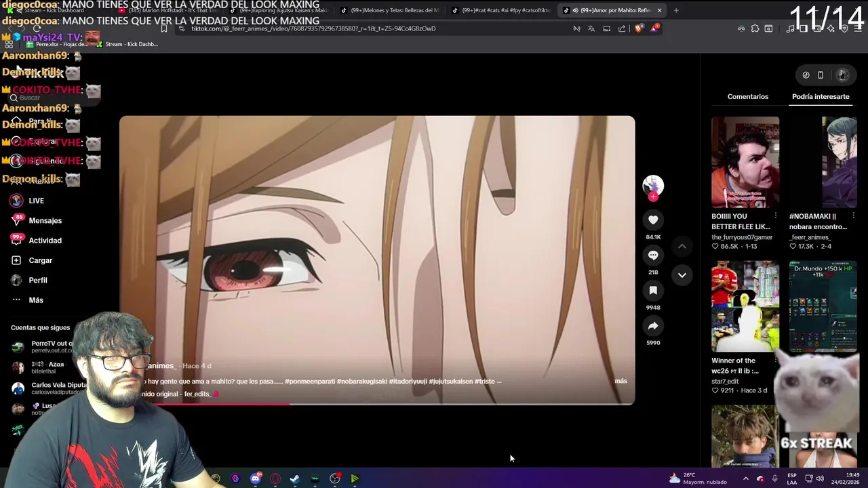Open comments via the speech bubble icon
868x488 pixels.
click(x=653, y=255)
